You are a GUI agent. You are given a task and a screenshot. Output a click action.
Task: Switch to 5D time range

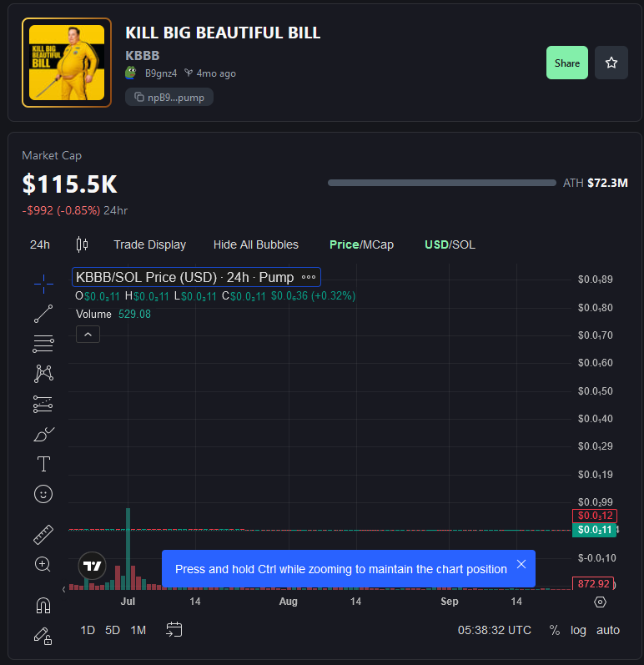(113, 630)
